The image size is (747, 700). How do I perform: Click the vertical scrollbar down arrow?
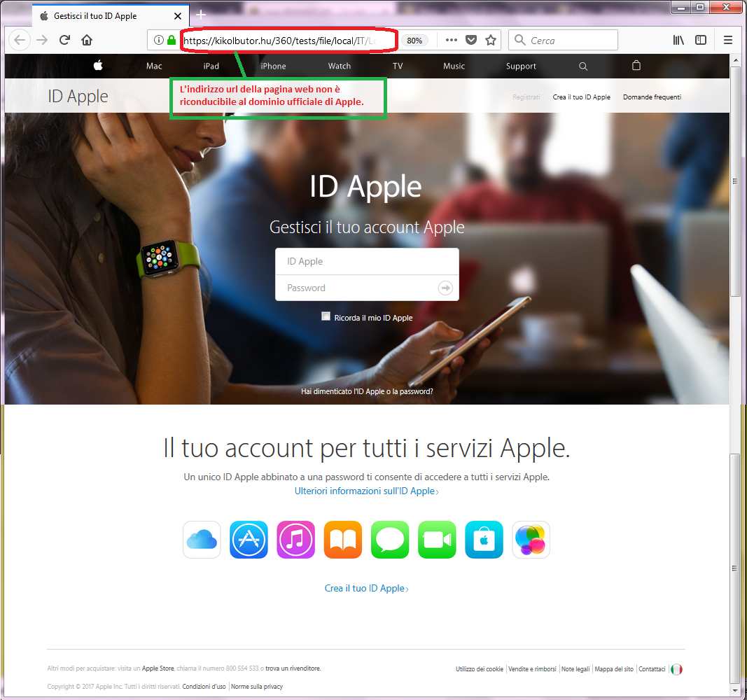[735, 690]
